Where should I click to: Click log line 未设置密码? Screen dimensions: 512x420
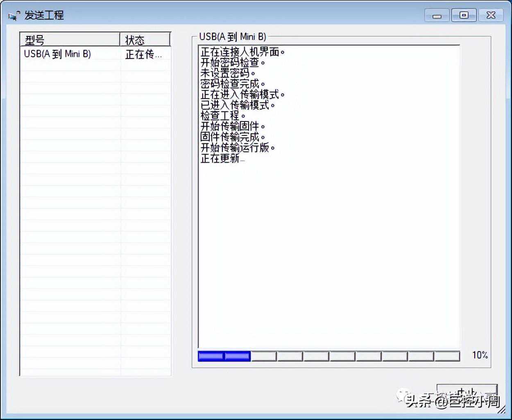click(227, 73)
